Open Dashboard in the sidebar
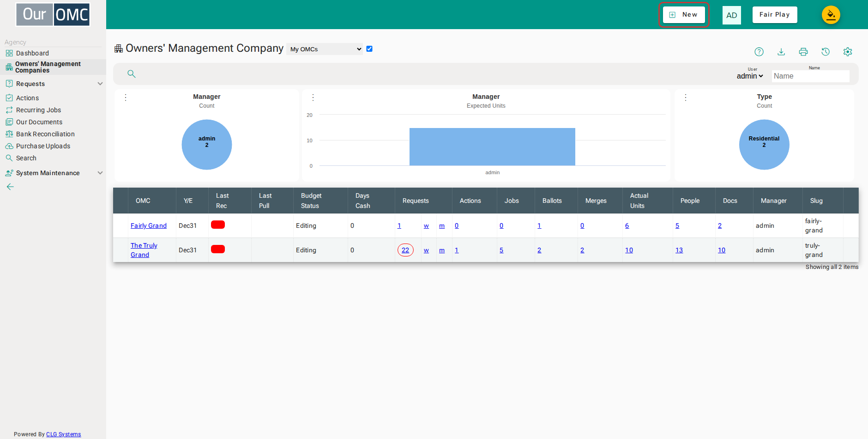This screenshot has height=439, width=868. [x=32, y=53]
